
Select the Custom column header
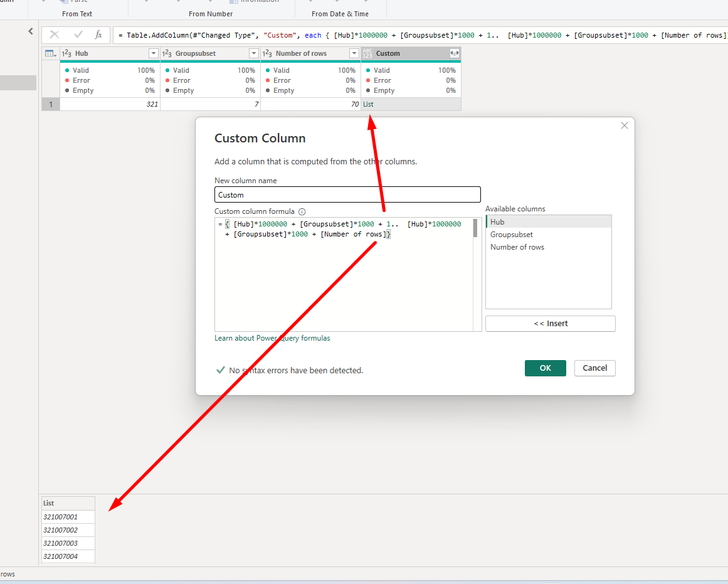point(411,53)
